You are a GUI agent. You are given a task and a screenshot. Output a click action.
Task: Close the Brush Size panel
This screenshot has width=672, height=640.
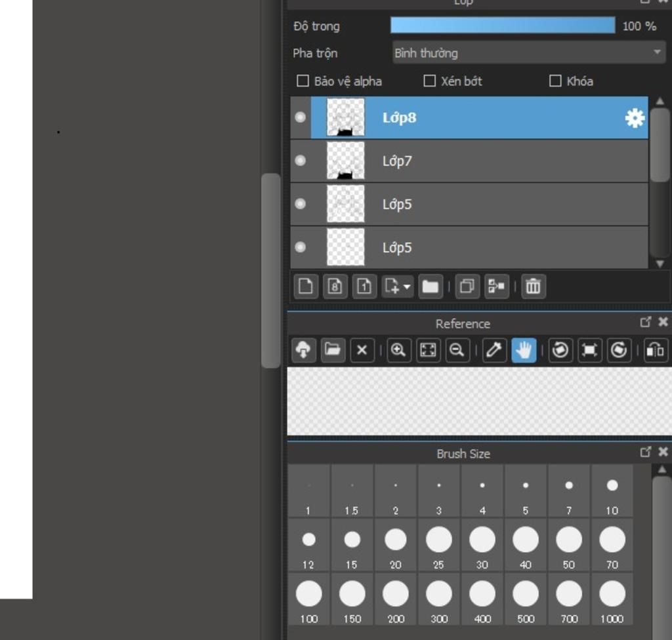(663, 452)
